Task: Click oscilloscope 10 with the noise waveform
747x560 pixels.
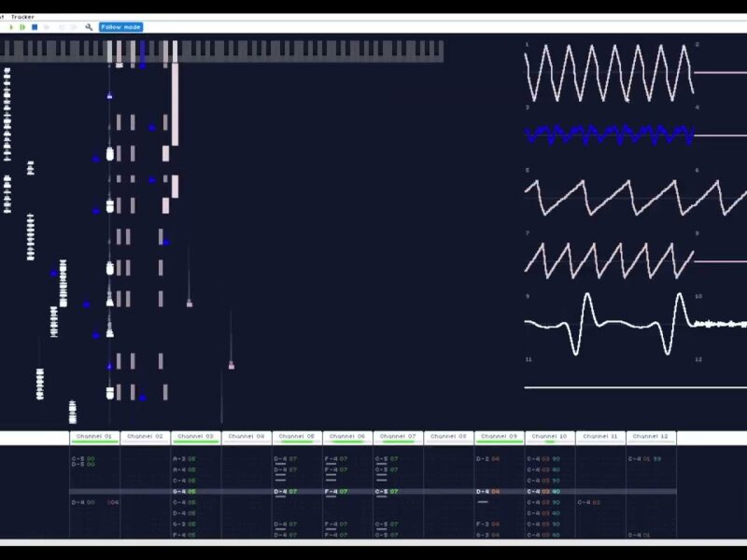Action: 721,324
